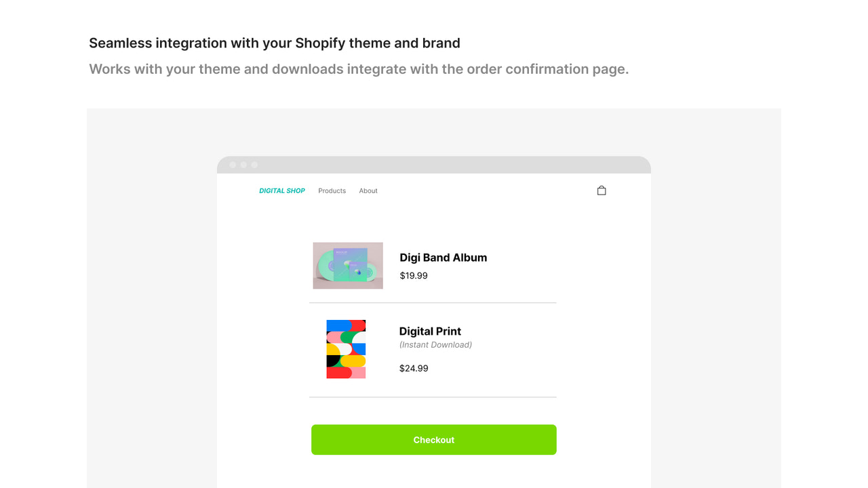This screenshot has width=868, height=488.
Task: Open the About page link
Action: pos(368,190)
